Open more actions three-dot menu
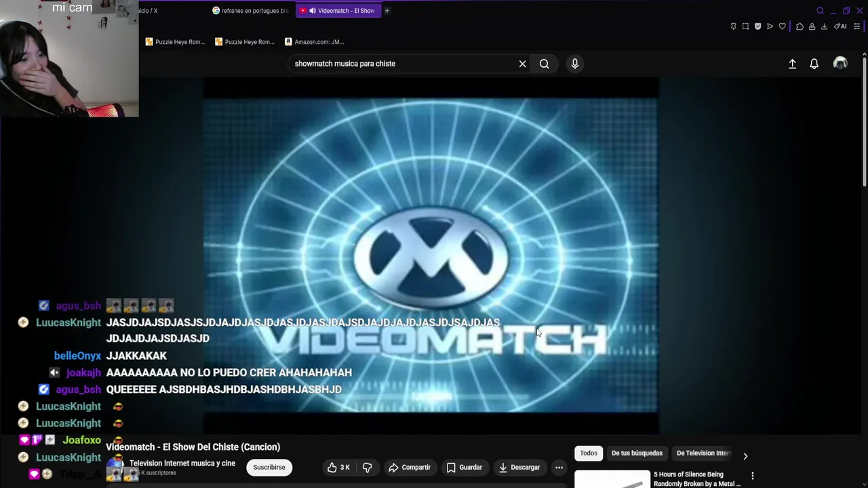Viewport: 868px width, 488px height. (559, 468)
